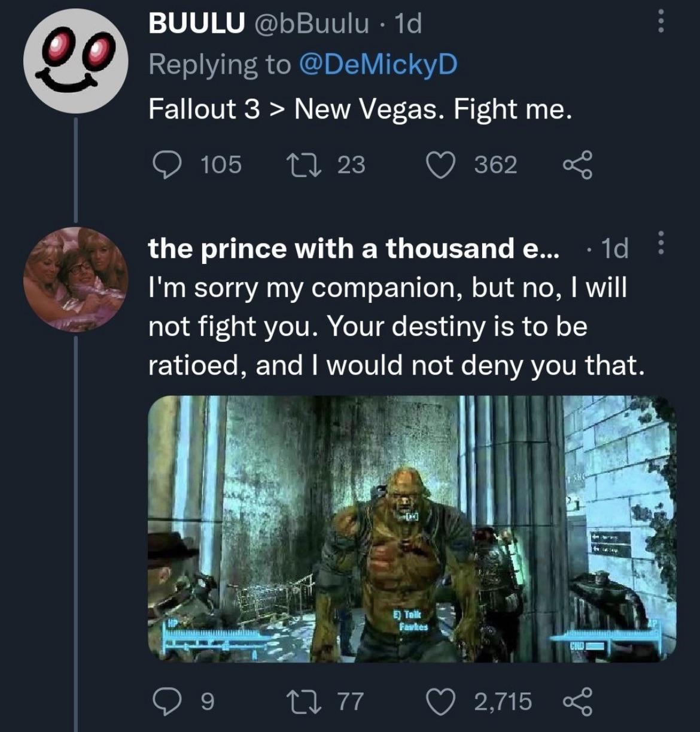Enlarge the Fallout 3 Fawkes screenshot
Image resolution: width=700 pixels, height=732 pixels.
pyautogui.click(x=412, y=528)
